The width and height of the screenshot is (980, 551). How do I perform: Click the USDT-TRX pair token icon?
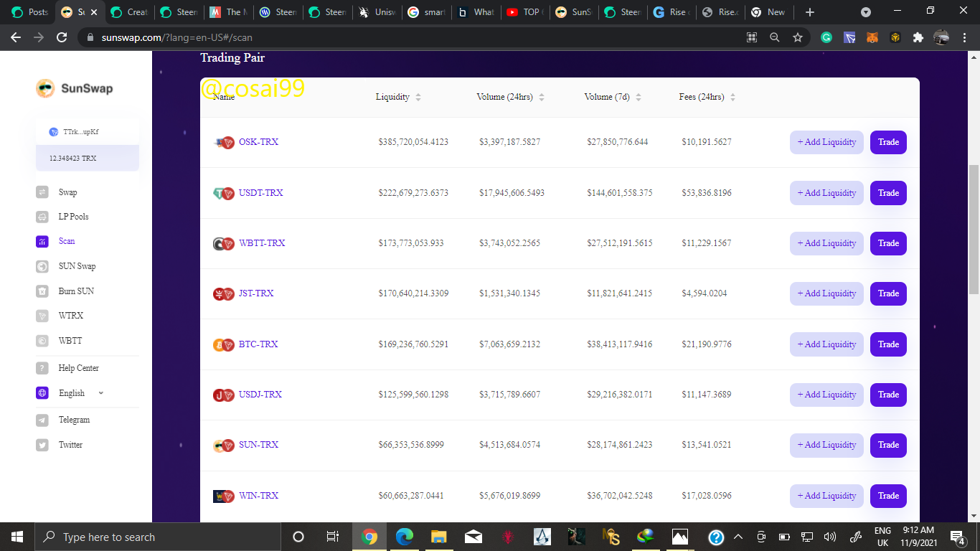click(x=225, y=193)
